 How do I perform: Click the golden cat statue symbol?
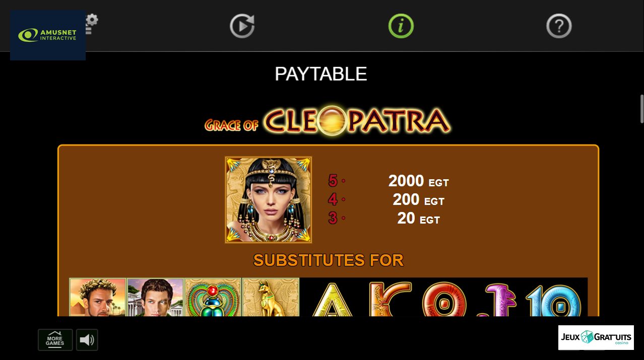coord(271,297)
